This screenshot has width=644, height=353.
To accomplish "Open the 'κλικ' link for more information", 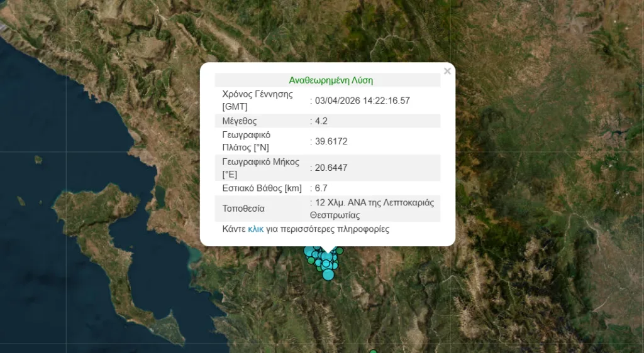I will 255,229.
